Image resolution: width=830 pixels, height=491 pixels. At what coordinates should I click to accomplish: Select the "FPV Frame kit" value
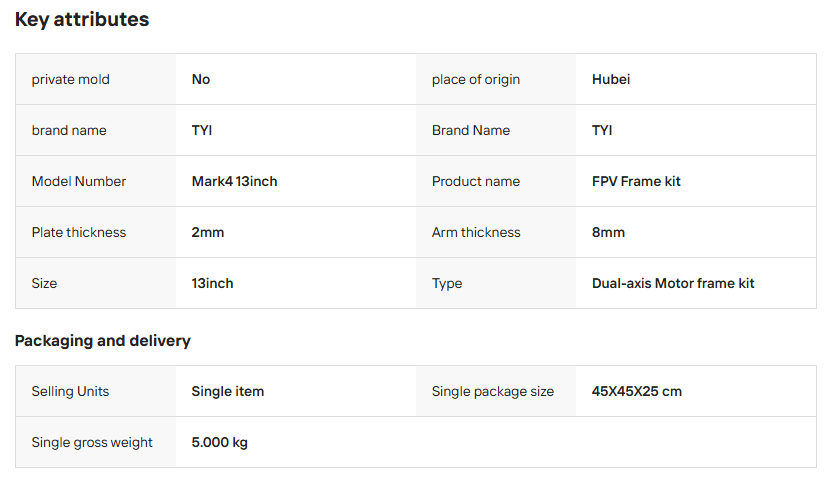click(x=636, y=182)
